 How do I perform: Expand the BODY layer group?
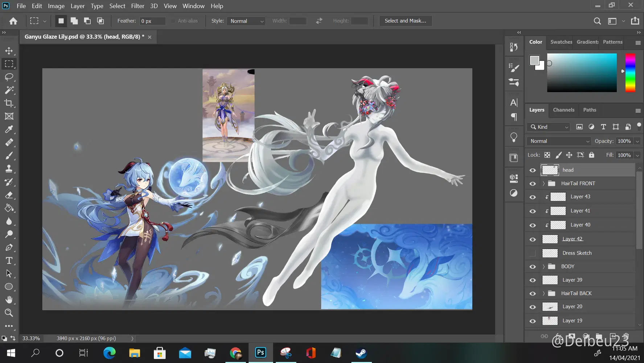[x=543, y=266]
